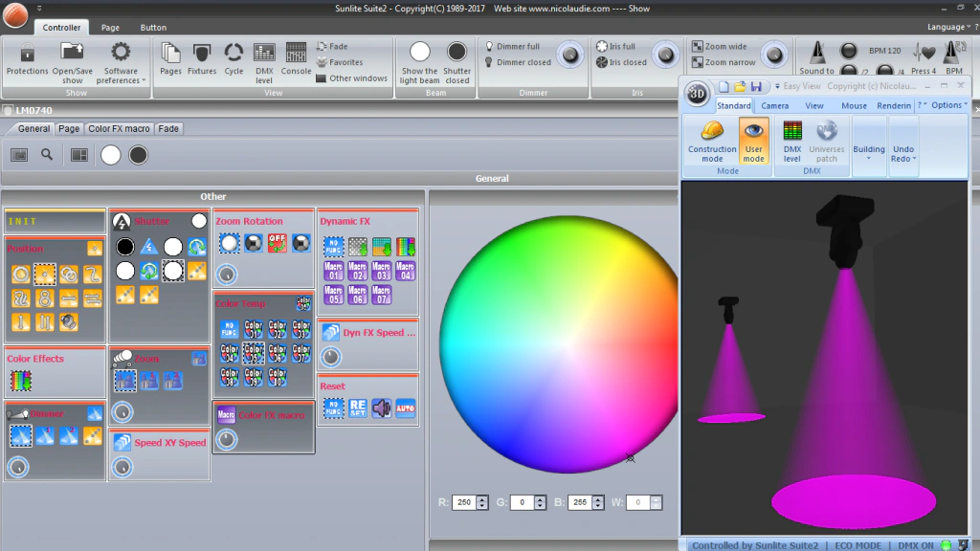Open DMX level in Controller ribbon
This screenshot has width=980, height=551.
264,63
